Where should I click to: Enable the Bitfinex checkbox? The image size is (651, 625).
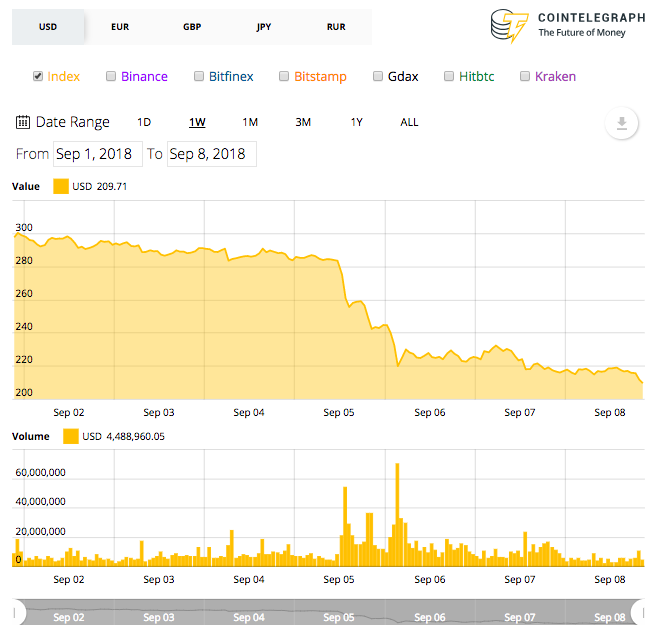click(199, 76)
